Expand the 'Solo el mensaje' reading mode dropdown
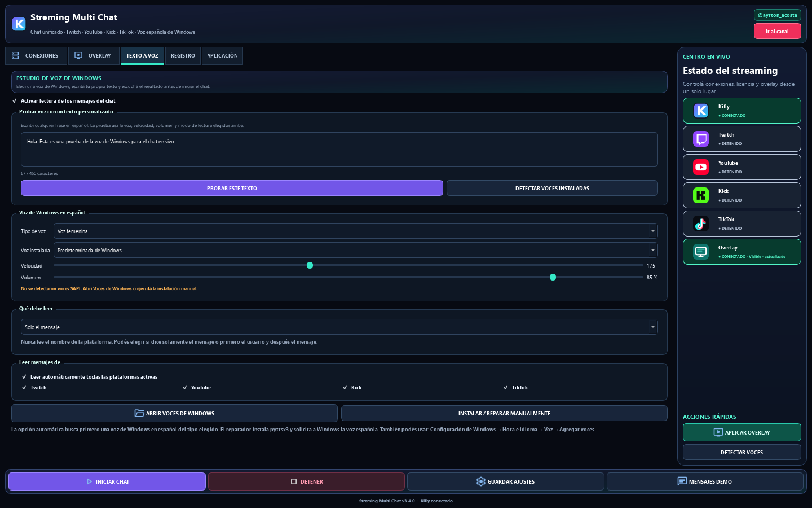Image resolution: width=812 pixels, height=508 pixels. [339, 327]
